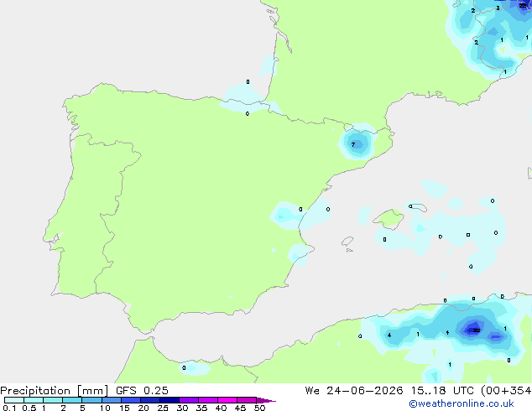Click the "4" rainfall value in northern Algeria
Screen dimensions: 532x411
pyautogui.click(x=389, y=335)
